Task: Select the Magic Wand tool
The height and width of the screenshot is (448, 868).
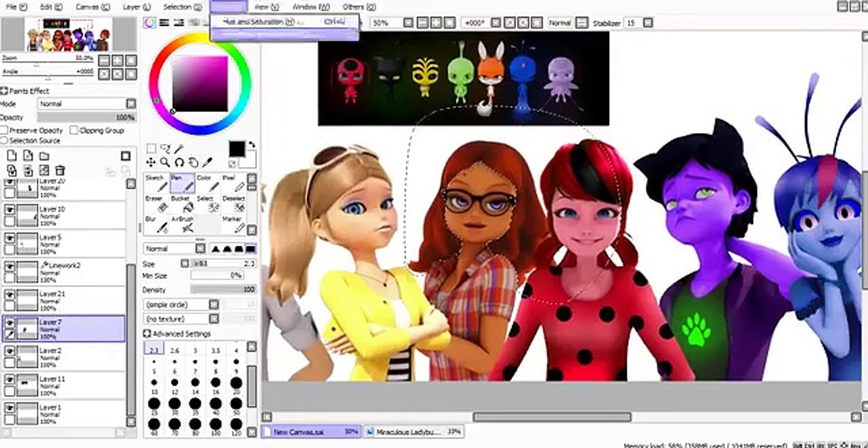Action: pos(179,149)
